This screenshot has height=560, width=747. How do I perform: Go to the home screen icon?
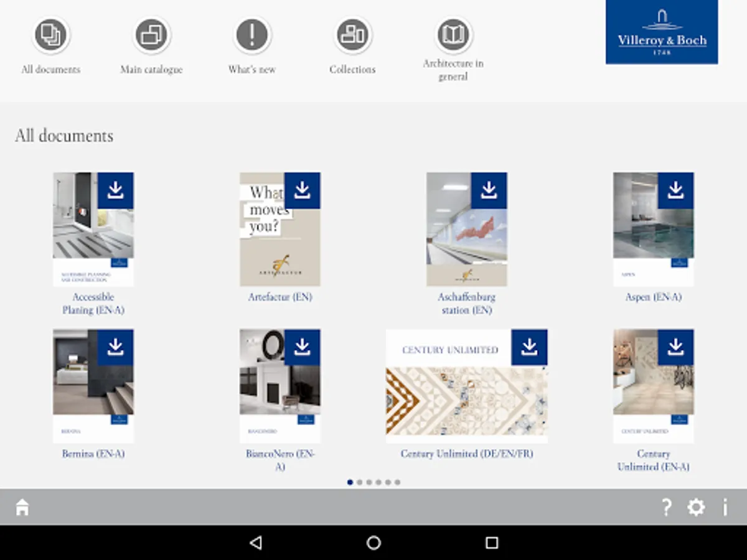pyautogui.click(x=22, y=507)
